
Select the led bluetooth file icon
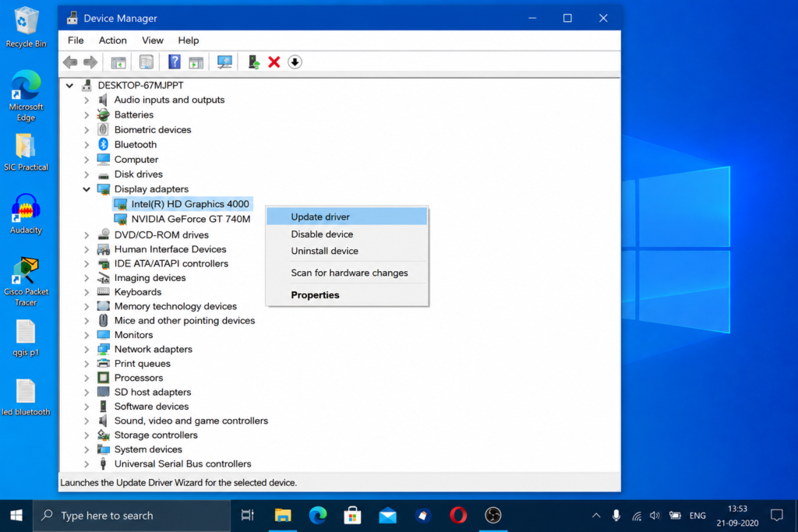point(26,397)
